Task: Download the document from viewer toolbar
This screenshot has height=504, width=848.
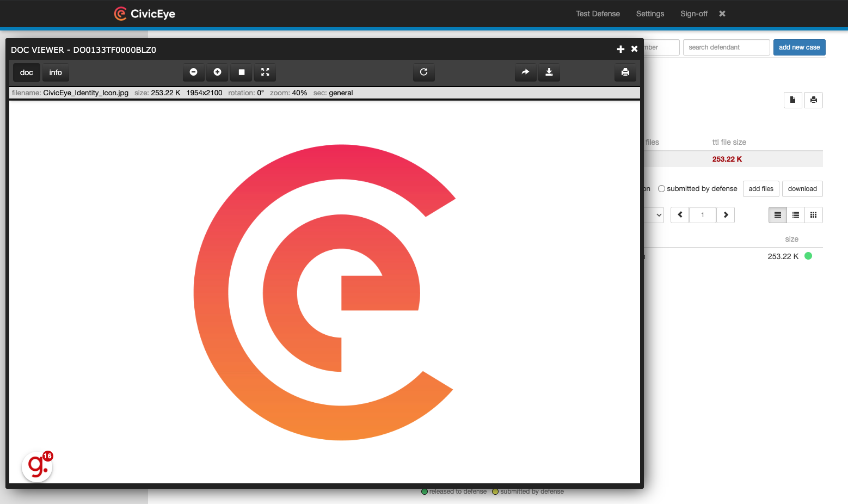Action: 549,72
